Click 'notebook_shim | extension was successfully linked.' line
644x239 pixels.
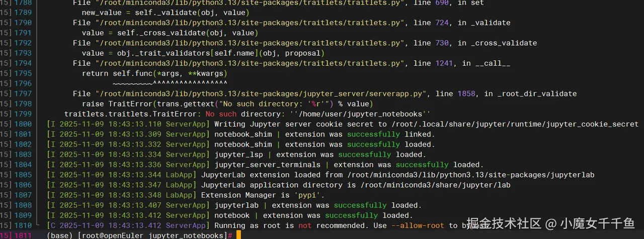click(325, 134)
